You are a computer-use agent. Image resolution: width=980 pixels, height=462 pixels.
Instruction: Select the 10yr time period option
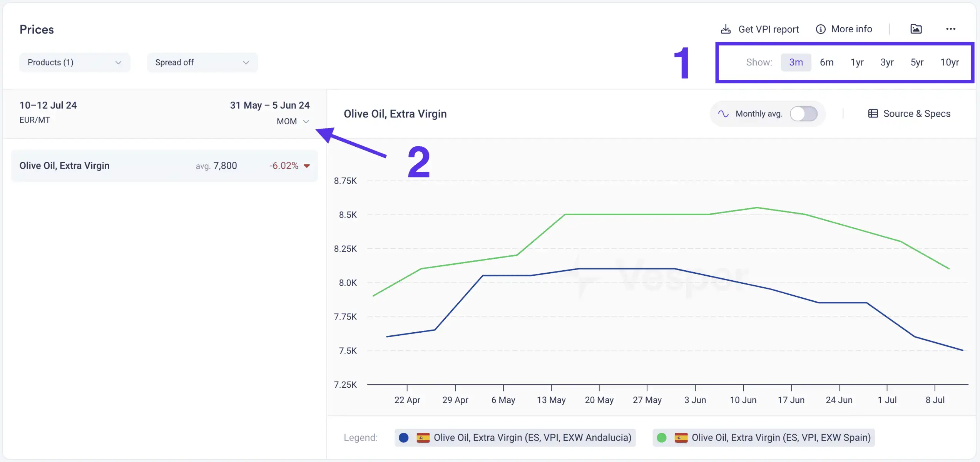949,62
